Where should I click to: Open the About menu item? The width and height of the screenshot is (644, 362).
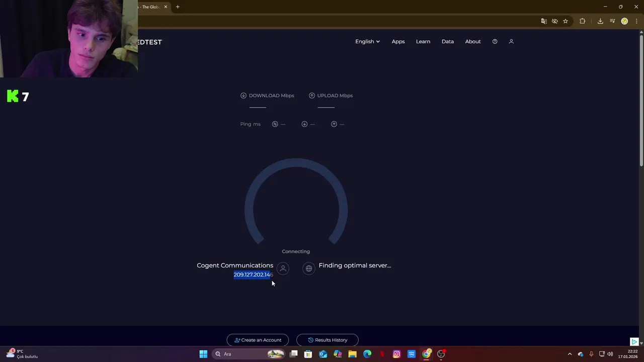tap(473, 42)
